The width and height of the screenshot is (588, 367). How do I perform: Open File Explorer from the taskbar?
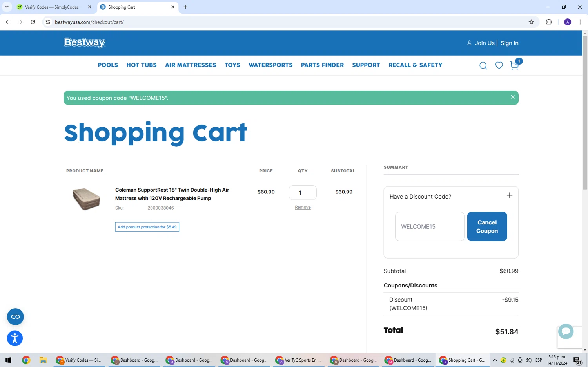43,360
